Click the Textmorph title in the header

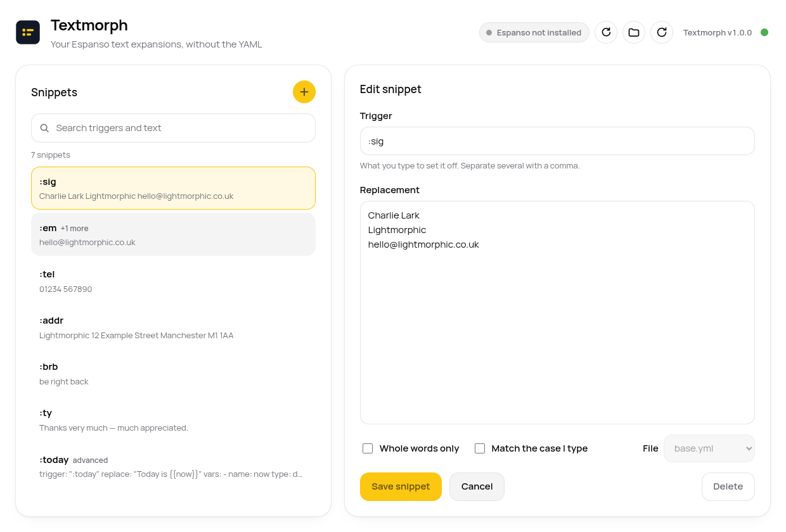click(89, 25)
